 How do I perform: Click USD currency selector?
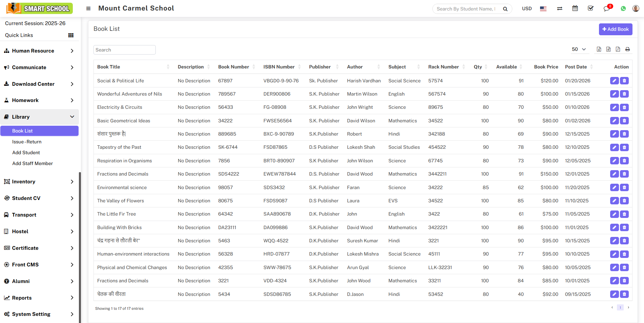click(527, 8)
